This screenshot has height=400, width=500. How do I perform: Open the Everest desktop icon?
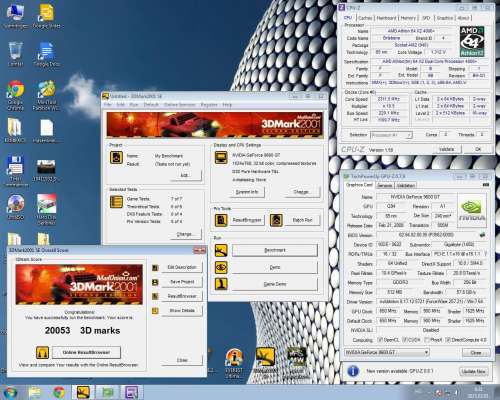click(234, 363)
